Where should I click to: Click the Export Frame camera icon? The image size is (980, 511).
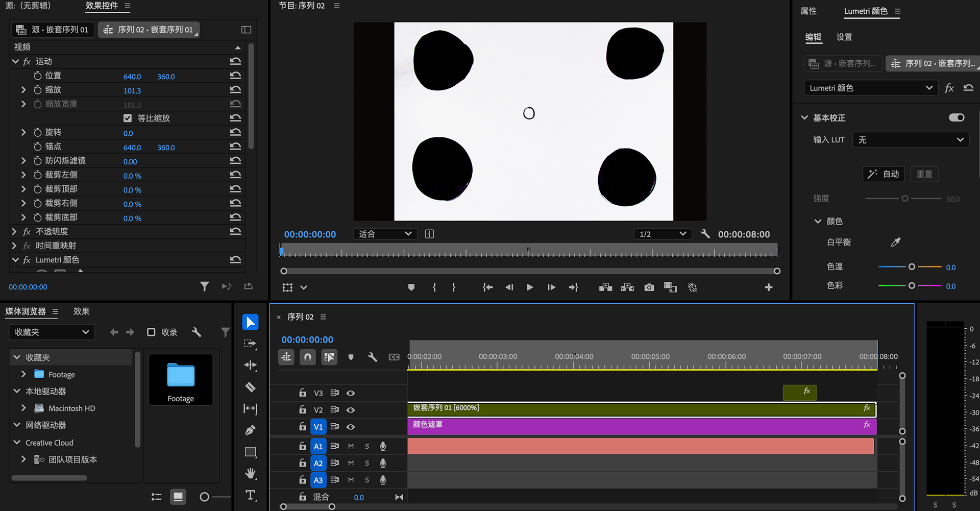[649, 287]
